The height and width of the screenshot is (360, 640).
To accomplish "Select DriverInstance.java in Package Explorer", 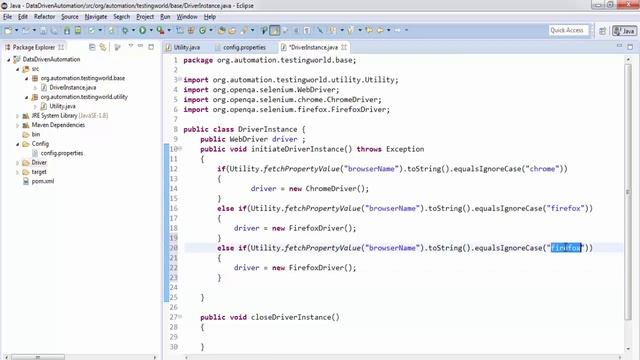I will pos(69,87).
